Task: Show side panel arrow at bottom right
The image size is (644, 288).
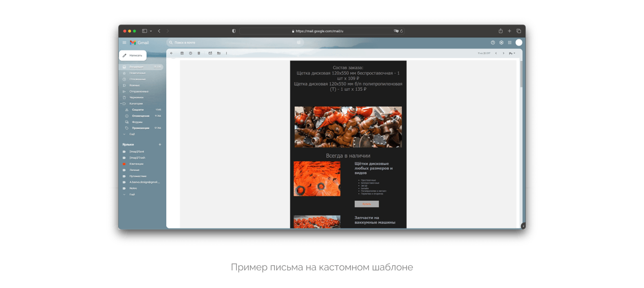Action: (523, 226)
